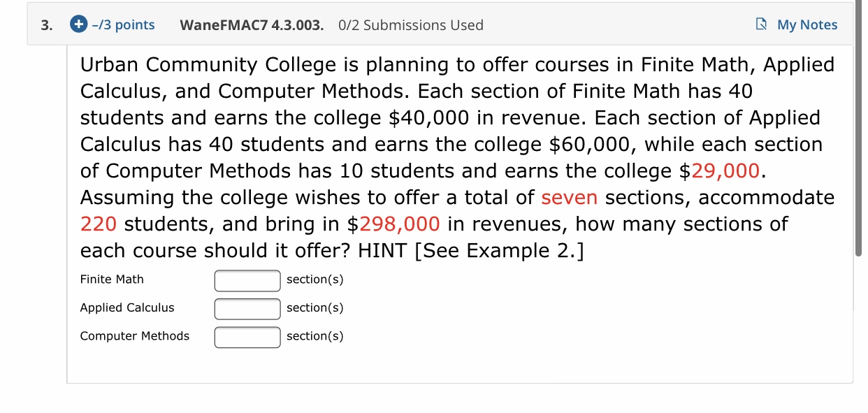The width and height of the screenshot is (868, 413).
Task: Click inside the Computer Methods answer box
Action: click(x=247, y=337)
